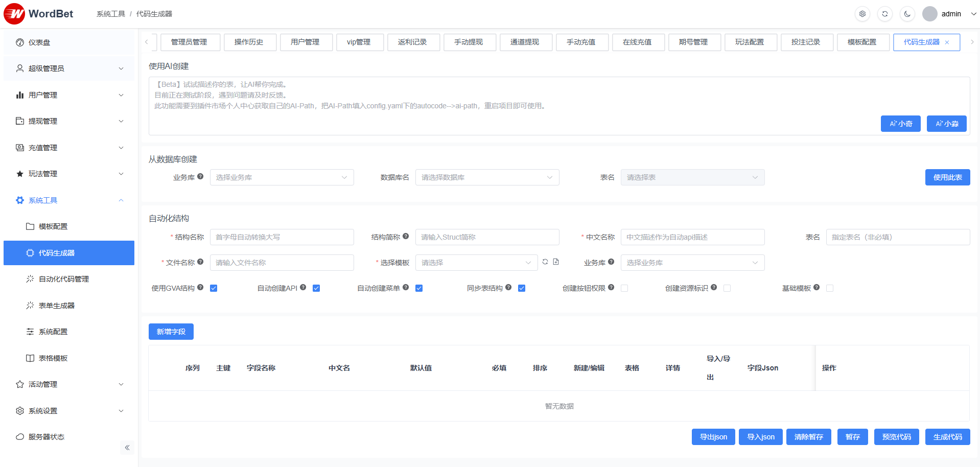Open 自动化代码管理 in sidebar
980x467 pixels.
pos(64,279)
